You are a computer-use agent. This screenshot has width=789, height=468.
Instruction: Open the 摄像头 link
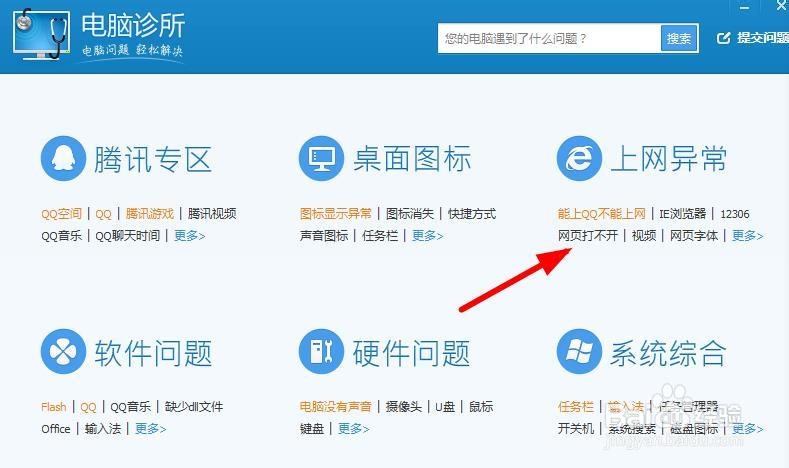tap(404, 407)
